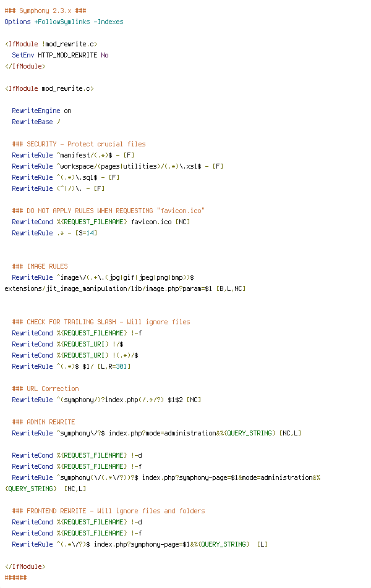371x588 pixels.
Task: Click the '<IfModule mod_rewrite.c>' opening tag
Action: (49, 88)
